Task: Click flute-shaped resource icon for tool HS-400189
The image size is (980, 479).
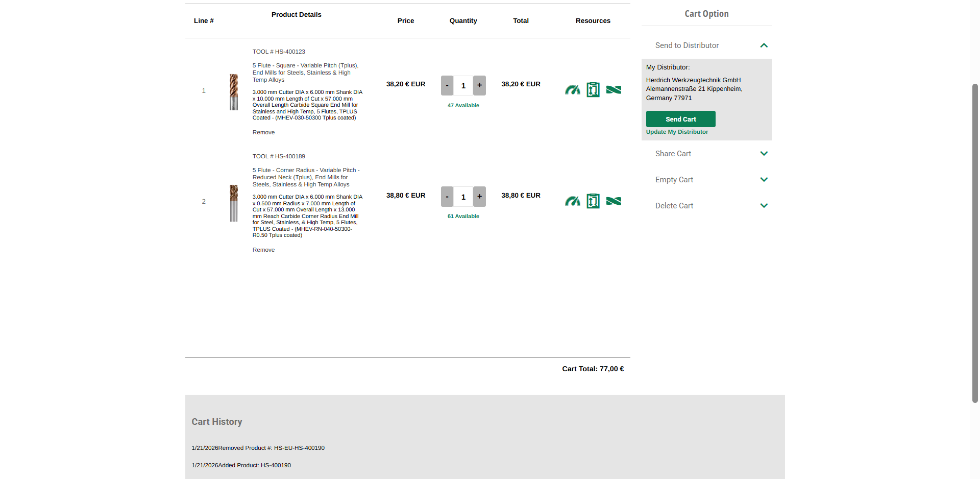Action: (x=614, y=201)
